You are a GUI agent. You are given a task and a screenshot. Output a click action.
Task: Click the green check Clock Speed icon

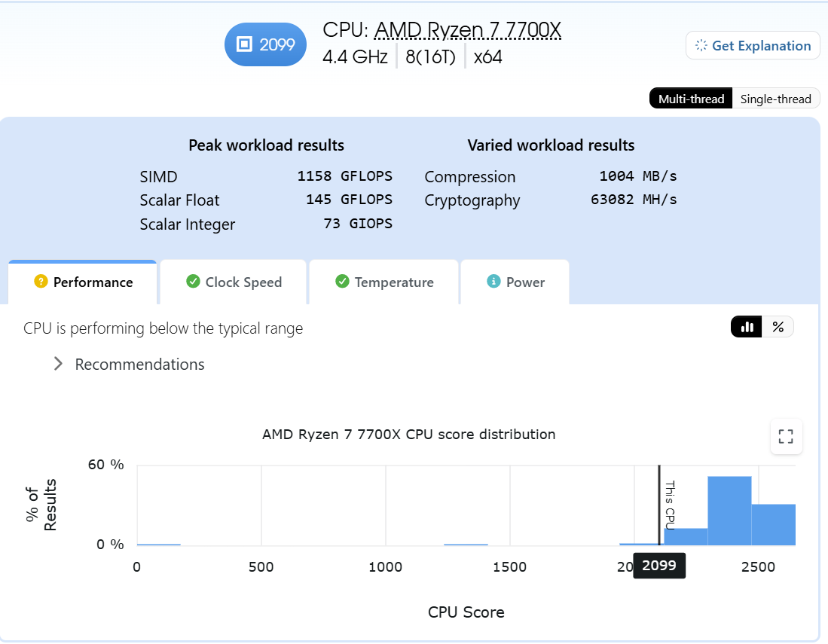click(x=194, y=282)
